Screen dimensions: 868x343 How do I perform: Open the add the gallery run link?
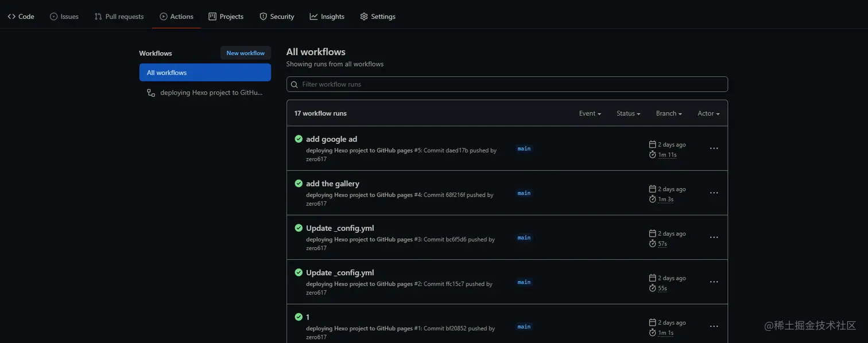[332, 184]
